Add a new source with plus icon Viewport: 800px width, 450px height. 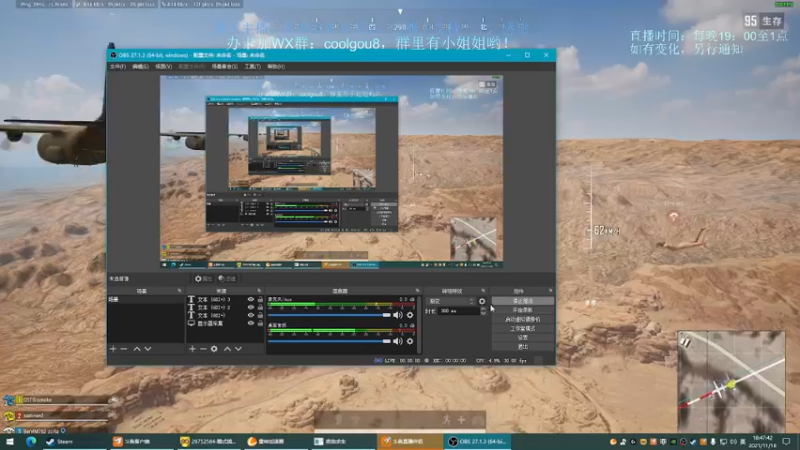pos(192,349)
